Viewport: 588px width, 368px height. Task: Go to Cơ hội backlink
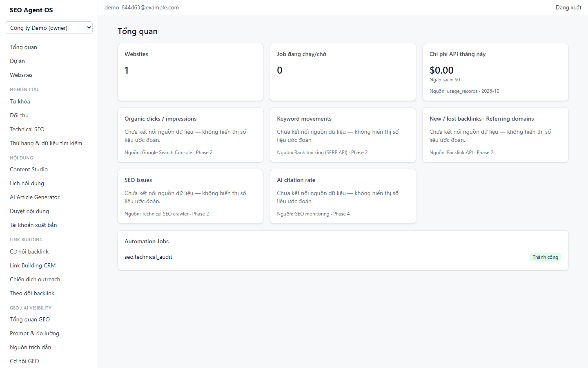(x=29, y=251)
